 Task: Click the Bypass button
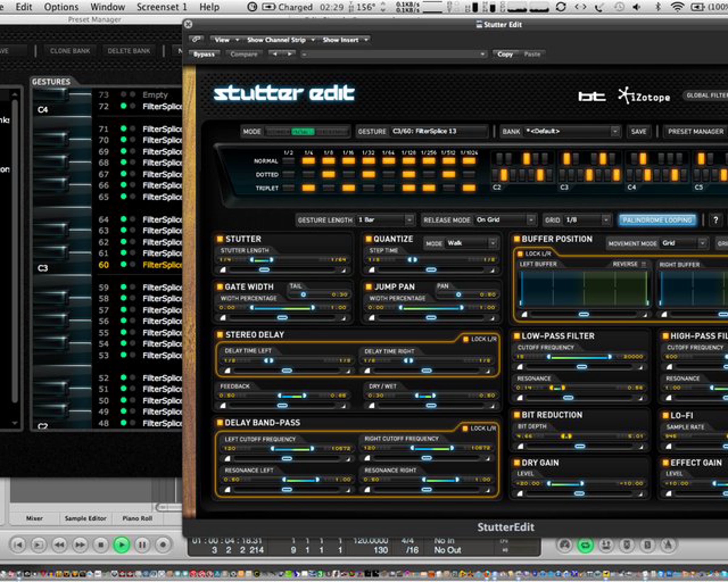[204, 54]
